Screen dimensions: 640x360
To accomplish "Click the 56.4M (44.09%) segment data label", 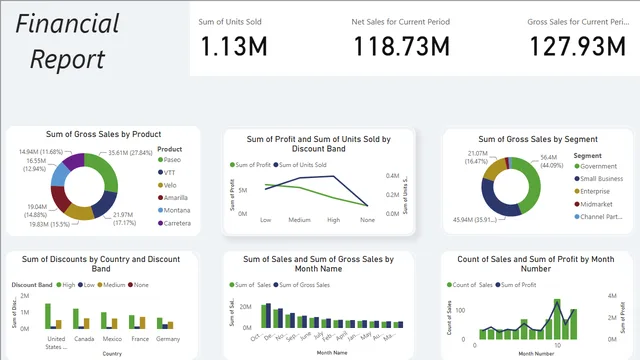I will point(551,161).
